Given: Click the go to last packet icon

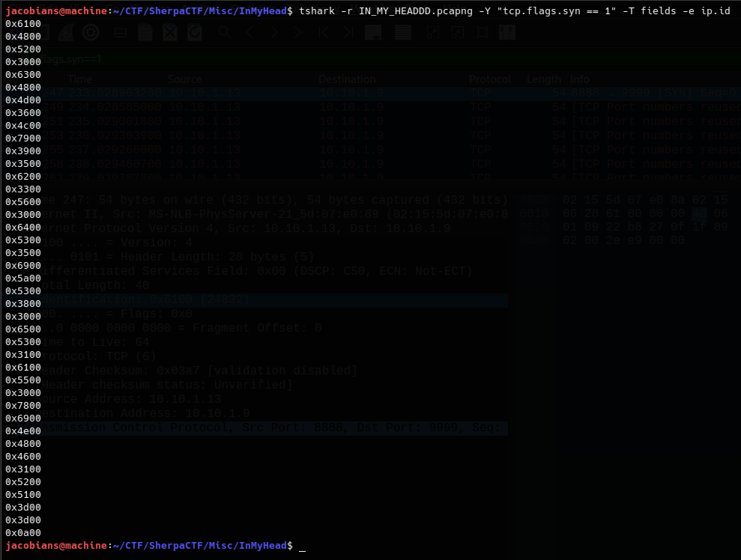Looking at the screenshot, I should coord(348,32).
